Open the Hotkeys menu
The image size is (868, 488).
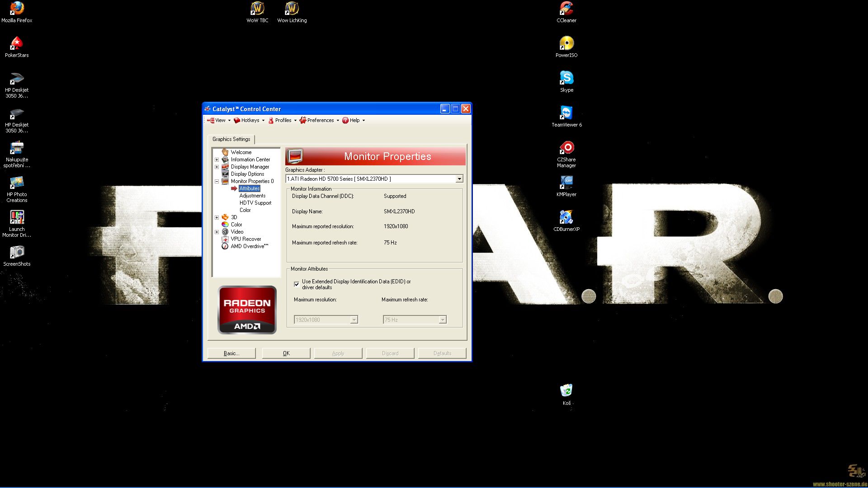[250, 120]
